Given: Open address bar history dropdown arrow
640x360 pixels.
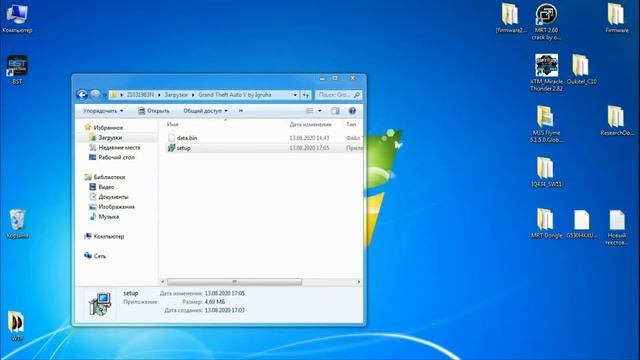Looking at the screenshot, I should 295,95.
